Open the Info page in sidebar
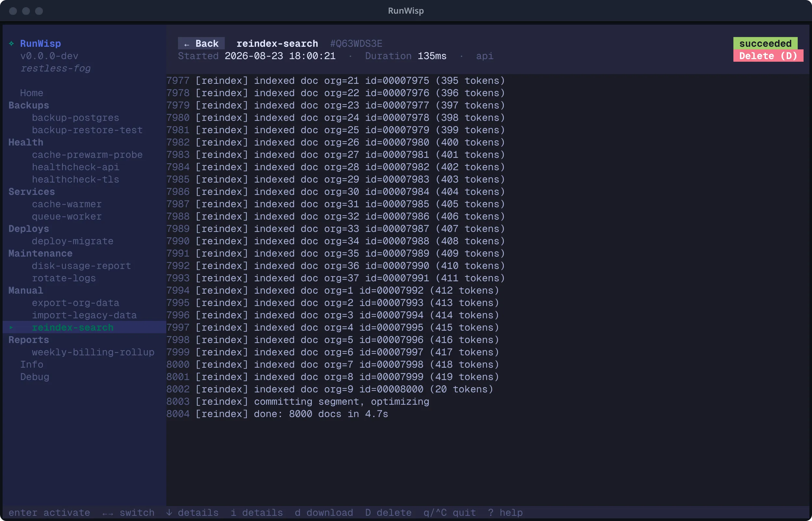This screenshot has height=521, width=812. (32, 364)
